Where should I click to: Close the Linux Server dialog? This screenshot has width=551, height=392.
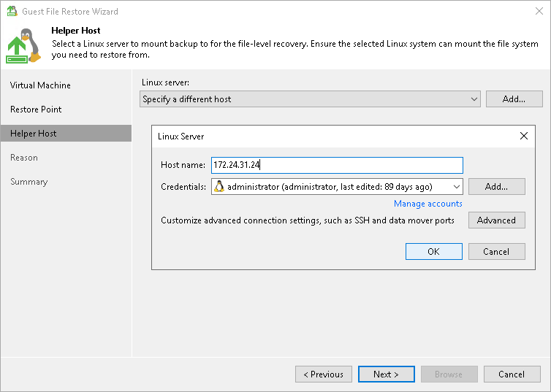523,136
